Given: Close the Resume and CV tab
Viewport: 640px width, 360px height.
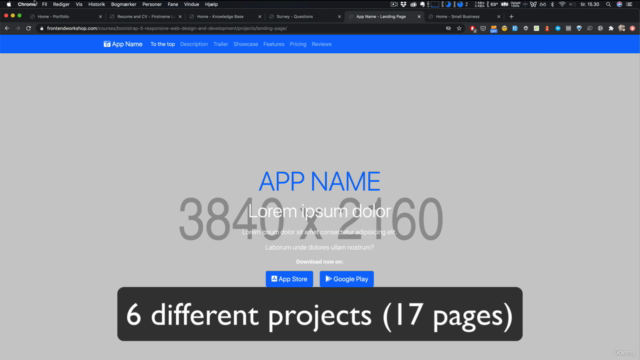Looking at the screenshot, I should click(180, 16).
